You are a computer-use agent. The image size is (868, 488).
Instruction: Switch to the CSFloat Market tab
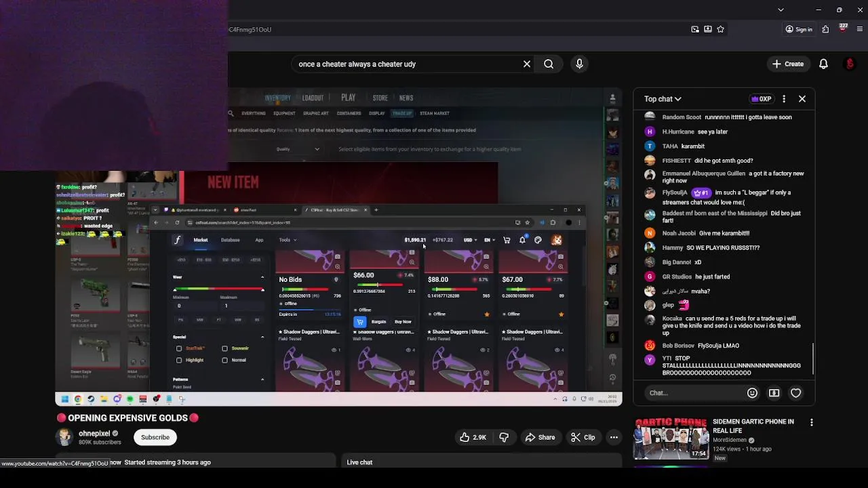(x=201, y=240)
